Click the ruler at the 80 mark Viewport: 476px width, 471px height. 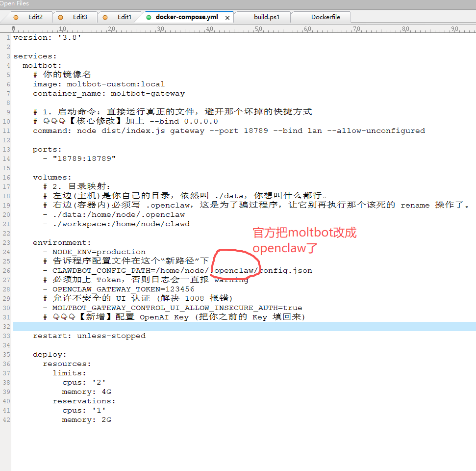coord(405,29)
